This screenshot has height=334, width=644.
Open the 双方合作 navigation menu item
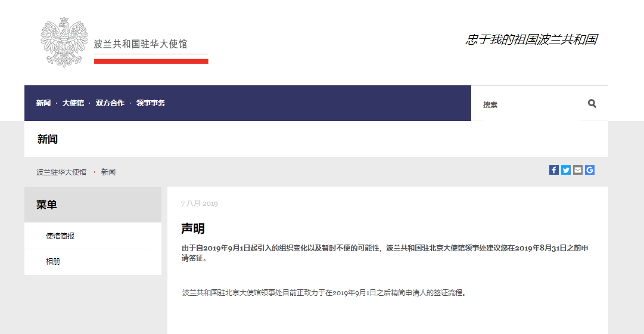pyautogui.click(x=110, y=103)
